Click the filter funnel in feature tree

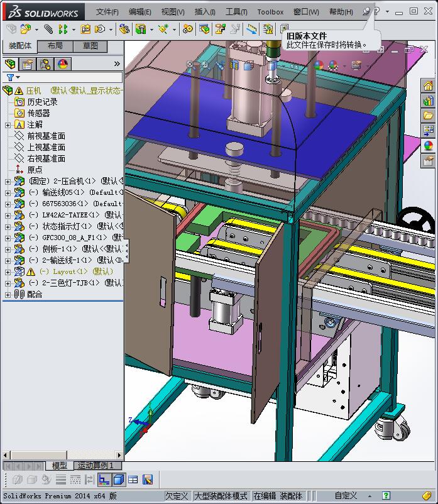tap(10, 77)
